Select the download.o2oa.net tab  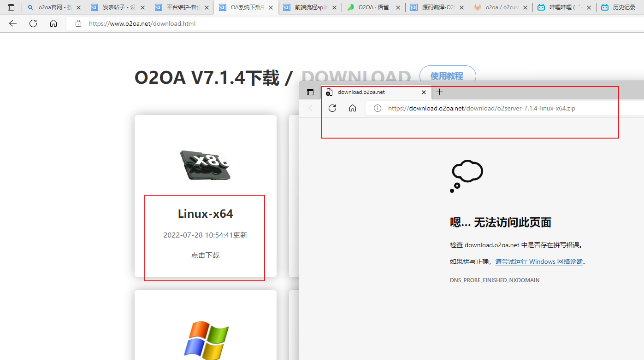(x=376, y=92)
